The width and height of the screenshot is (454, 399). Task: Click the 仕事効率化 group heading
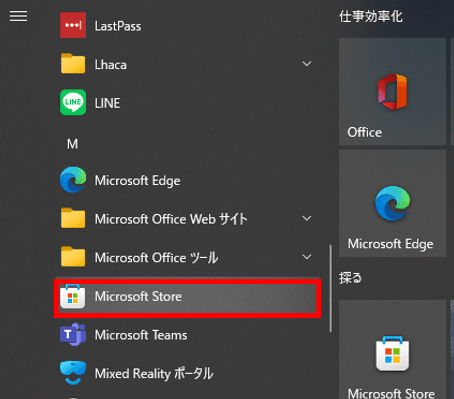371,16
